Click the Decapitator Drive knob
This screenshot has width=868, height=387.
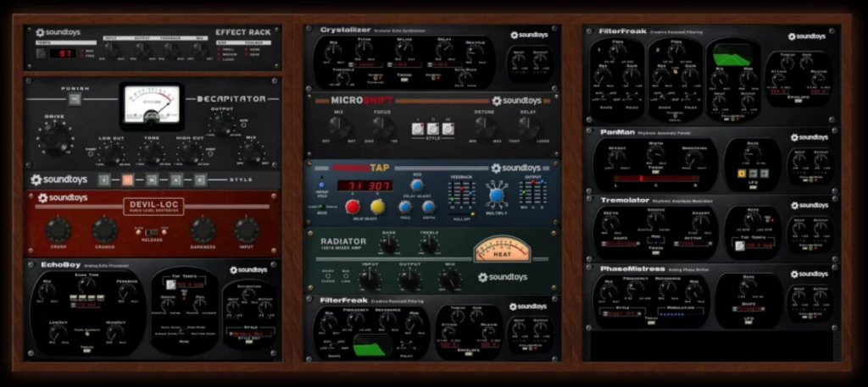[x=56, y=138]
